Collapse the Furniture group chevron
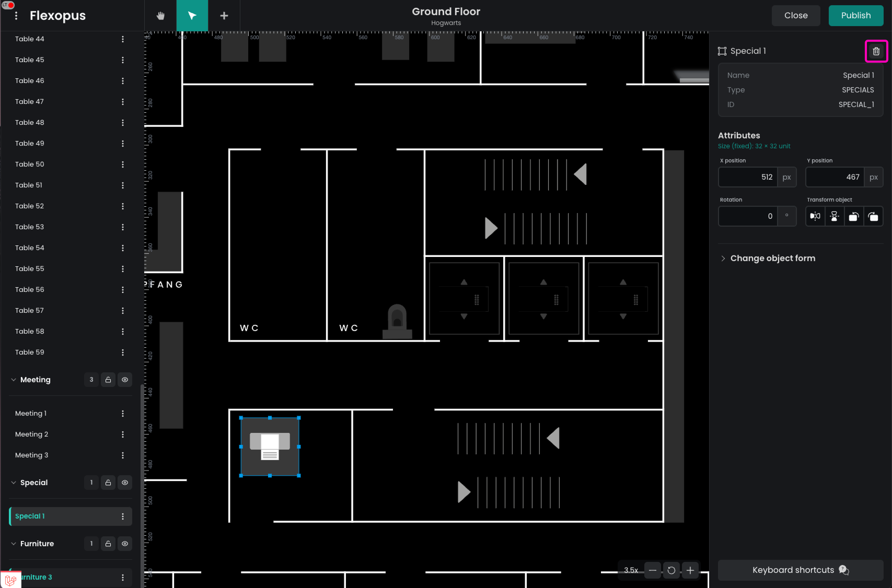 click(x=14, y=543)
